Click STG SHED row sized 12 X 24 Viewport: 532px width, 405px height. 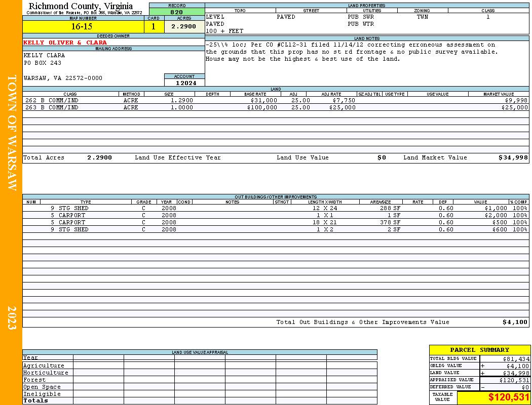click(x=276, y=208)
